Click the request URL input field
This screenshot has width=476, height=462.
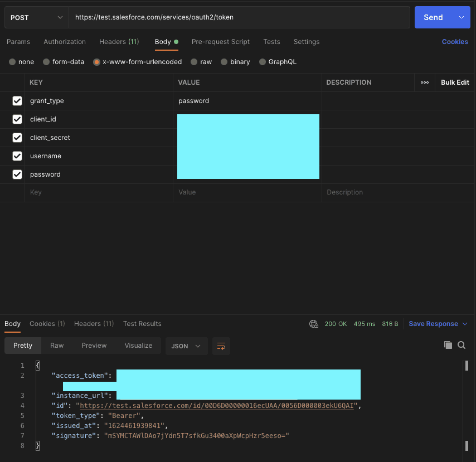(x=239, y=17)
